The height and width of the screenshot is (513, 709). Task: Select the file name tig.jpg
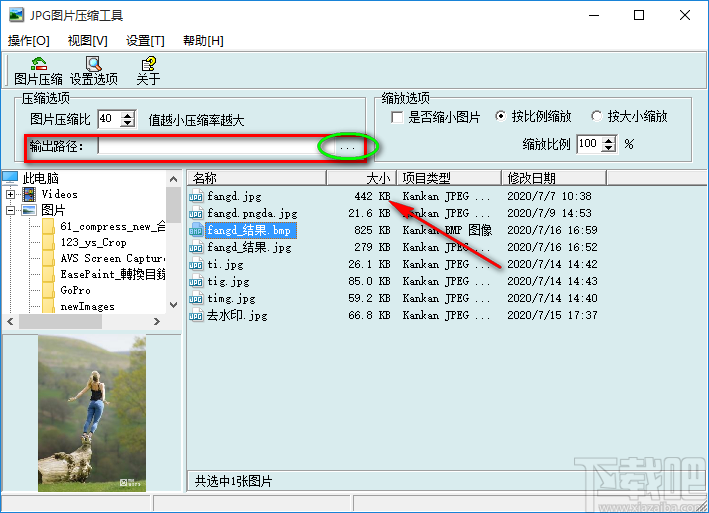click(x=228, y=281)
